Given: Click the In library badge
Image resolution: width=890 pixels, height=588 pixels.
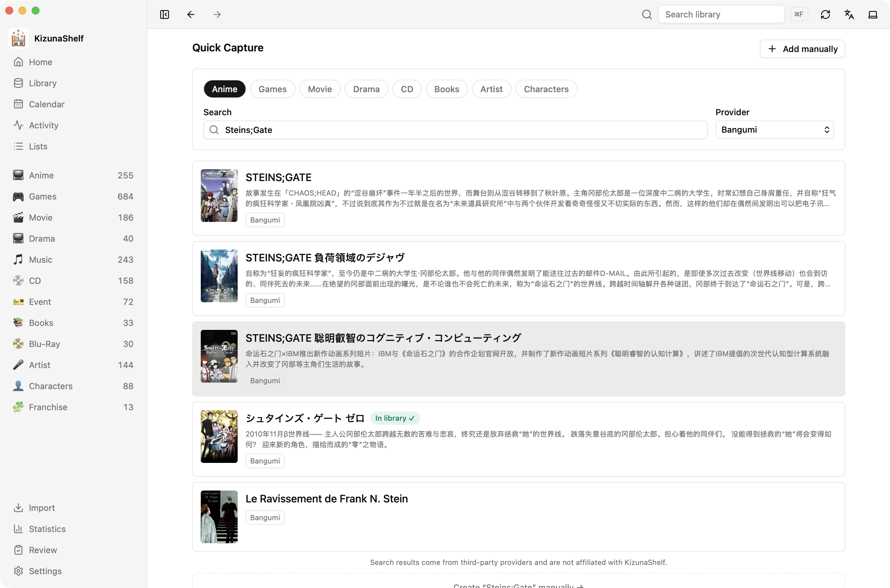Looking at the screenshot, I should (x=395, y=418).
